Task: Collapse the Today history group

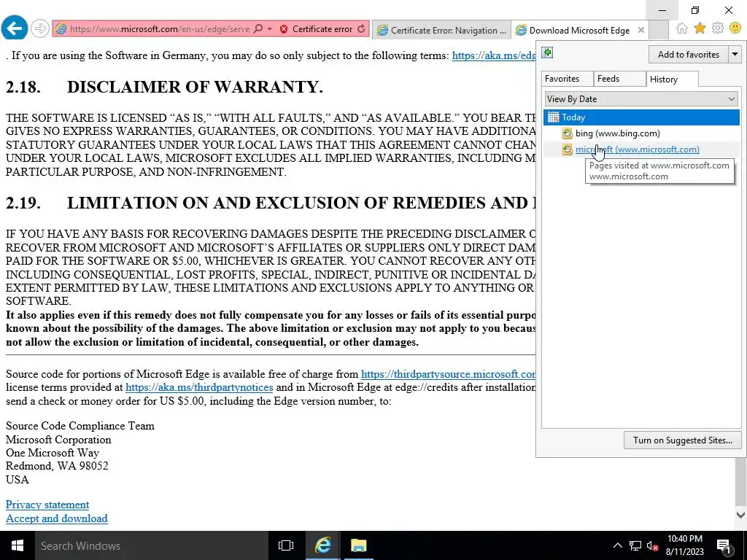Action: [x=641, y=117]
